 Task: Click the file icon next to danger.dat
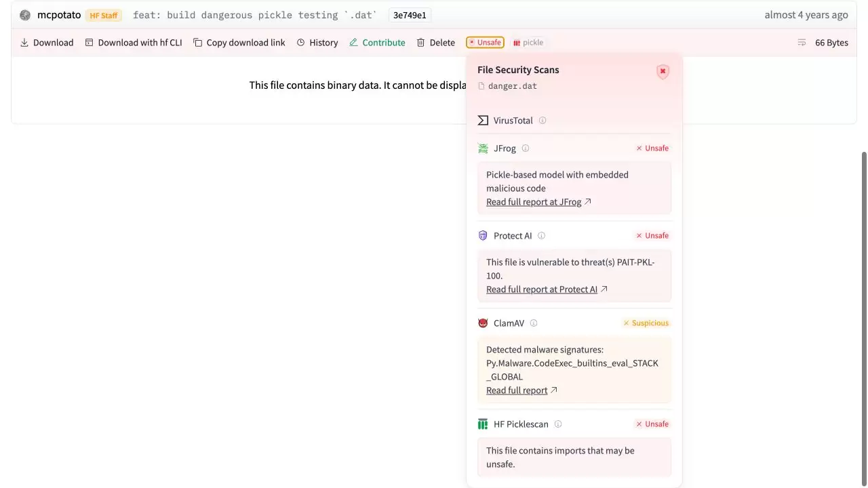point(481,86)
